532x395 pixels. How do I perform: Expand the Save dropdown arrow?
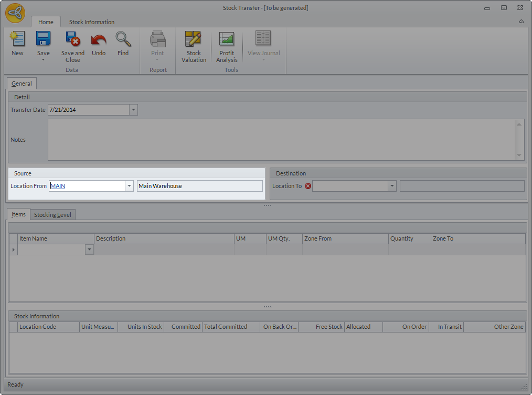(x=43, y=60)
